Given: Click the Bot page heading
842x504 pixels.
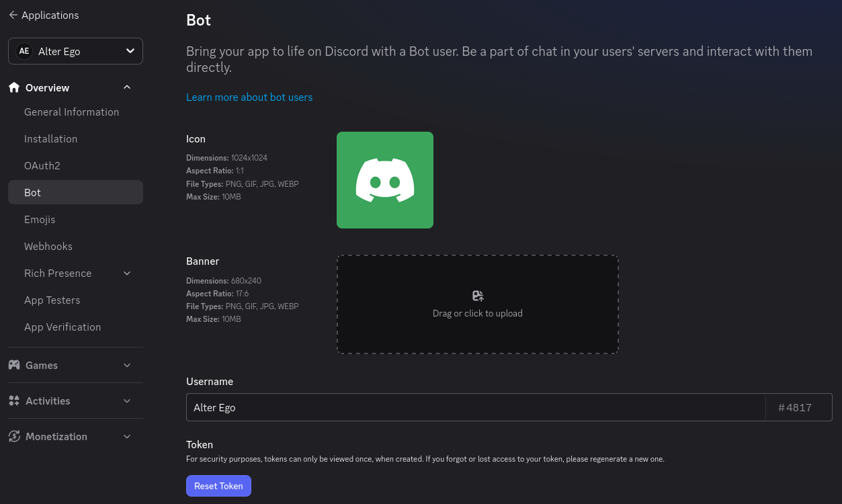Looking at the screenshot, I should tap(199, 20).
